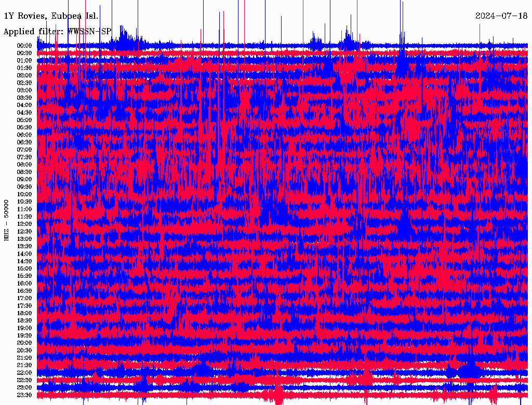The height and width of the screenshot is (405, 532).
Task: Click the 07:30 time label
Action: (24, 157)
